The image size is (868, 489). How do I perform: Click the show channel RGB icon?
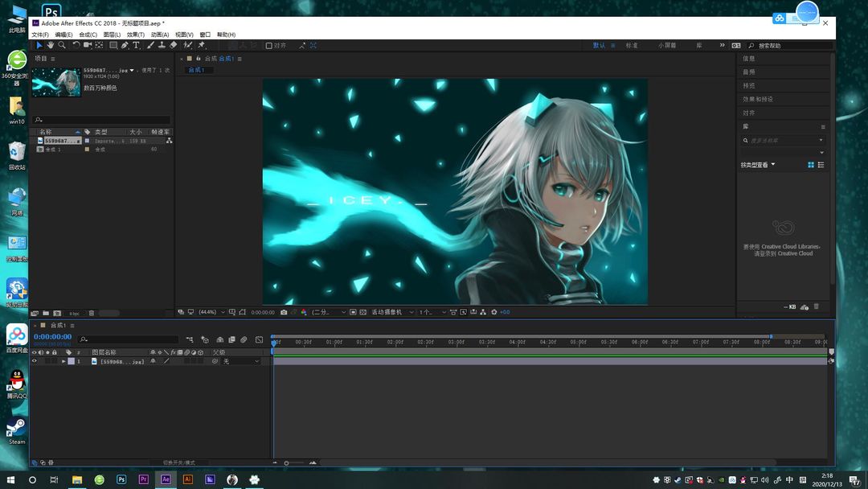point(304,312)
